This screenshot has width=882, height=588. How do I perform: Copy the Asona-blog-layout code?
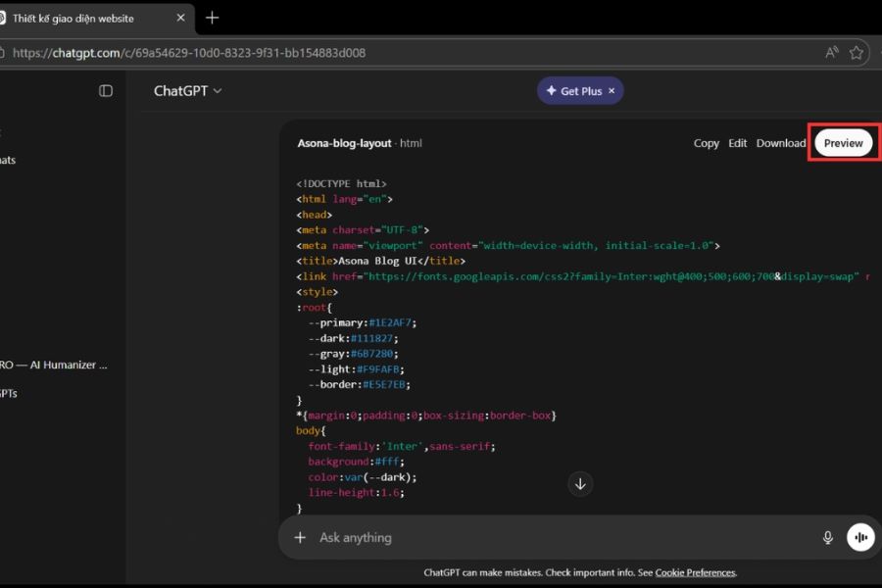706,143
